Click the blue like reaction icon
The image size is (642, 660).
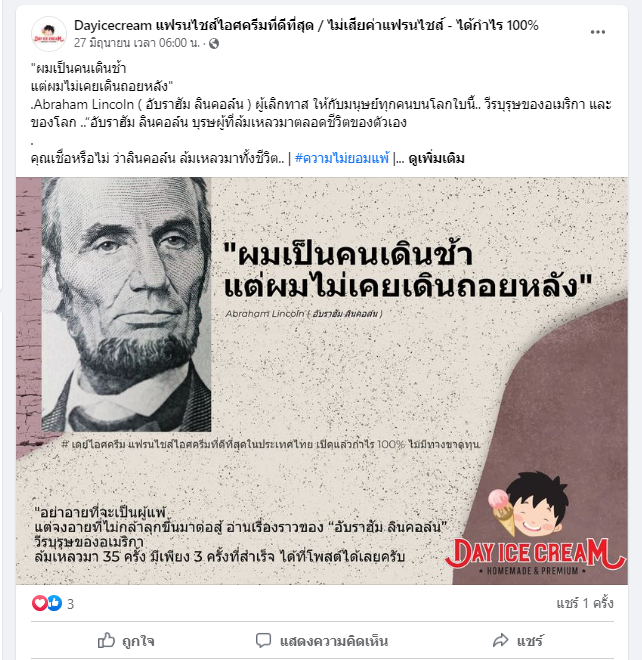tap(55, 603)
